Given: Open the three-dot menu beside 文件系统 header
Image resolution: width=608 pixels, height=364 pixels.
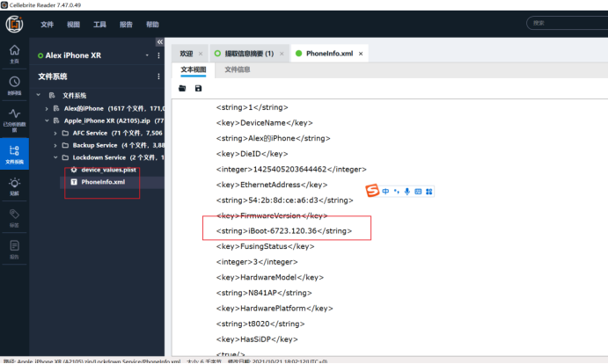Looking at the screenshot, I should [158, 76].
